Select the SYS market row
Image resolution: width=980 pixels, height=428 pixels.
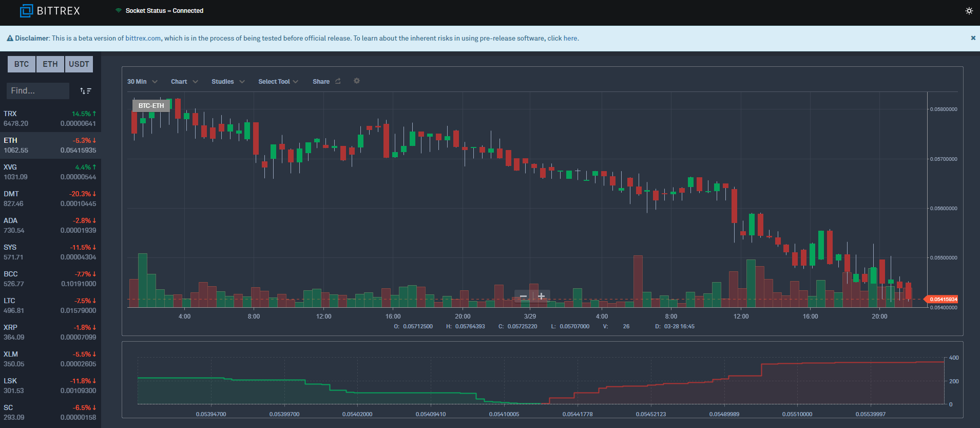click(50, 252)
